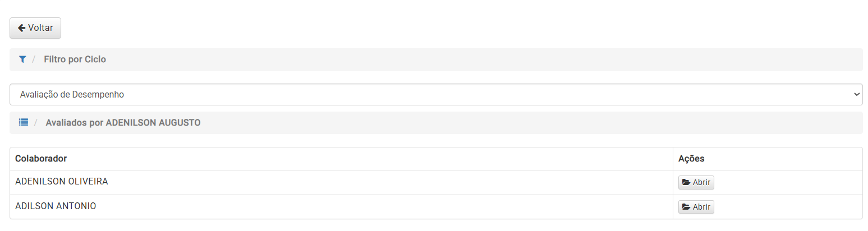Select the ADENILSON OLIVEIRA collaborator name
Screen dimensions: 868x231
point(62,182)
